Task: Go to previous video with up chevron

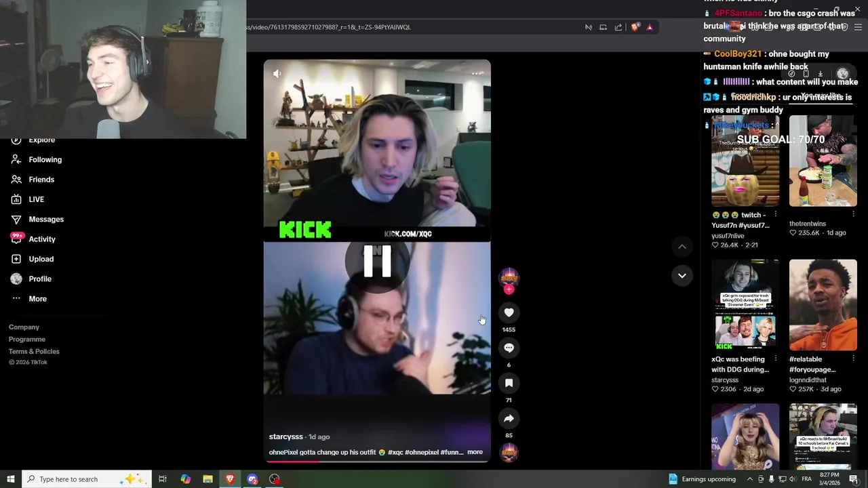Action: (682, 247)
